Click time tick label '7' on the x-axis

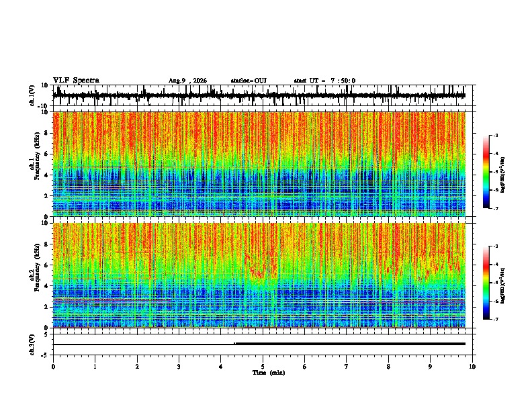click(x=347, y=367)
